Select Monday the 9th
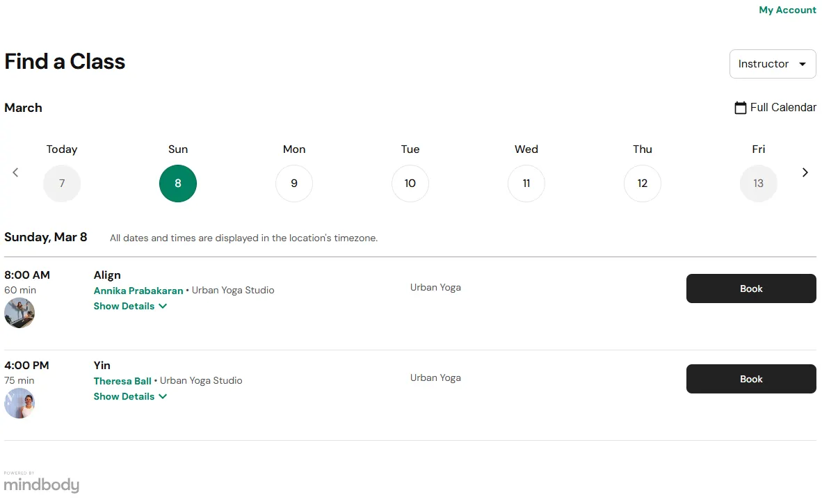Image resolution: width=822 pixels, height=504 pixels. point(294,184)
